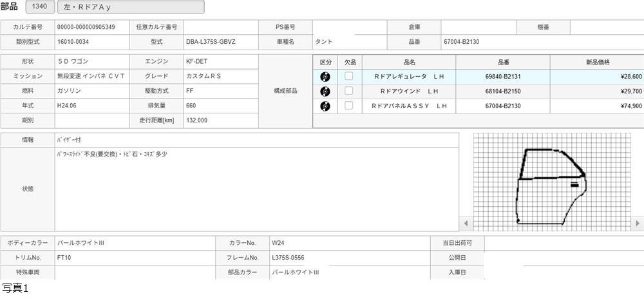The height and width of the screenshot is (299, 644).
Task: Check 欠品 box for RドアレギュレータLH
Action: coord(349,77)
